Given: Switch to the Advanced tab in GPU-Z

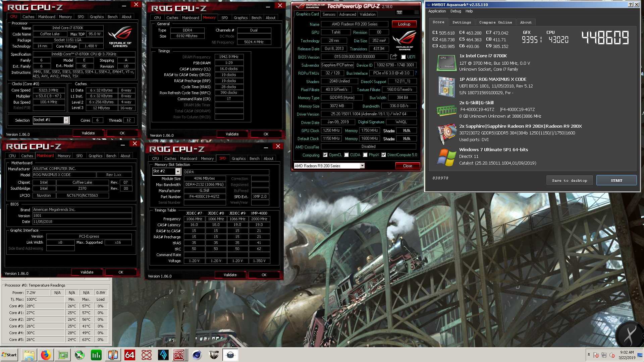Looking at the screenshot, I should tap(347, 14).
